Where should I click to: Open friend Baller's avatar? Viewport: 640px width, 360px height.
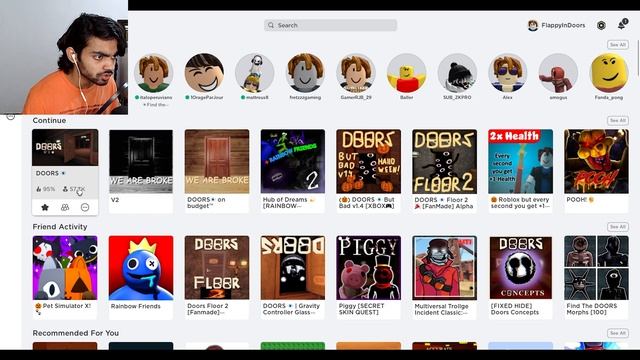(x=407, y=73)
